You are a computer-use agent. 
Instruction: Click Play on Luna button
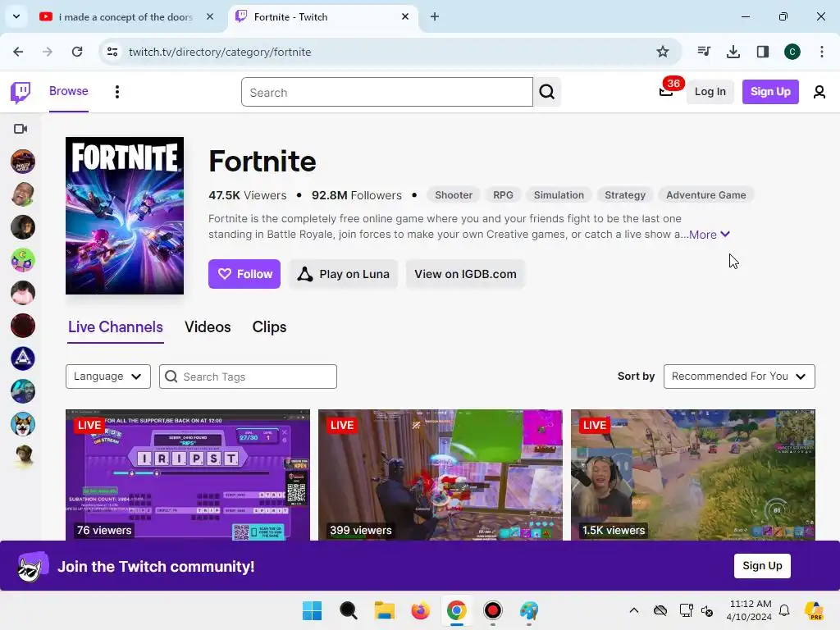point(344,274)
